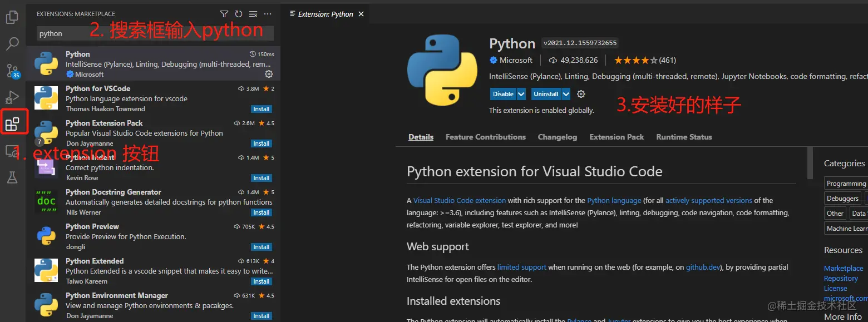The image size is (868, 322).
Task: Click the extensions search input field
Action: (155, 33)
